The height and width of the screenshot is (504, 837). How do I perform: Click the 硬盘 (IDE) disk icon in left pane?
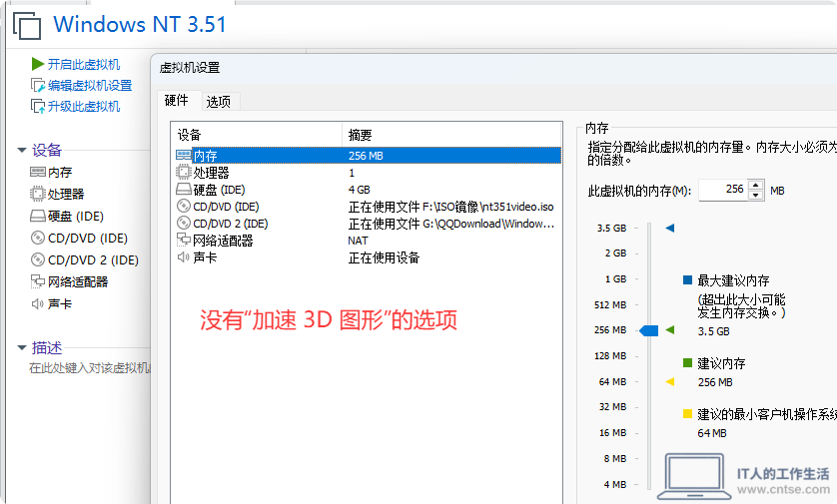pyautogui.click(x=37, y=216)
